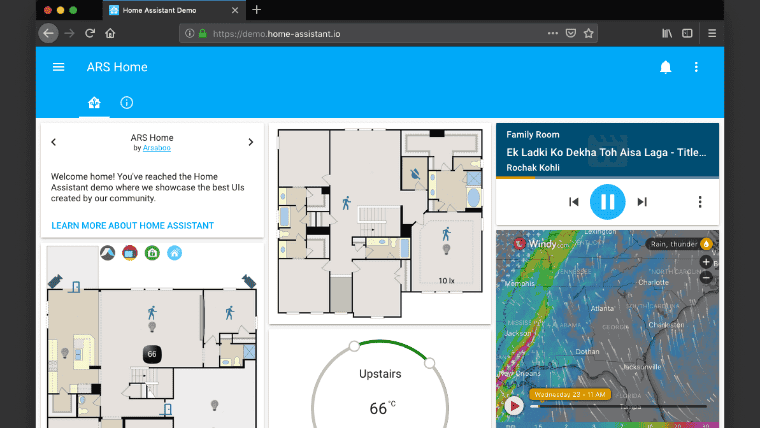Open the Home Assistant sidebar hamburger menu
This screenshot has width=760, height=428.
click(x=59, y=67)
